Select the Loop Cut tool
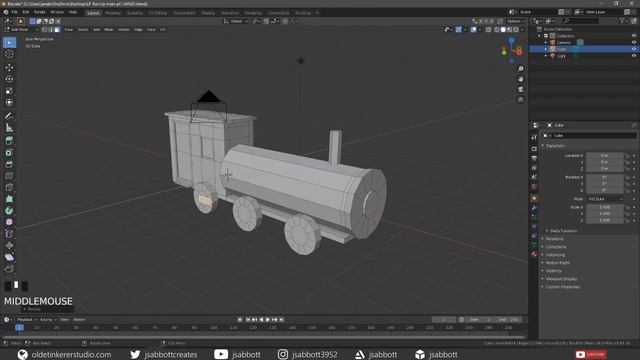This screenshot has width=640, height=360. click(9, 176)
